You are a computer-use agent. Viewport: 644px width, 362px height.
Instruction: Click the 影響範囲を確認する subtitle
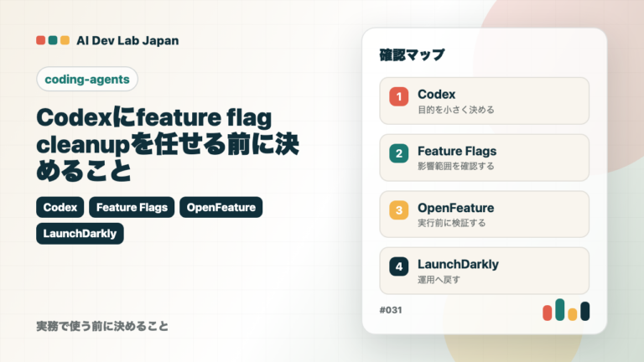[x=456, y=166]
